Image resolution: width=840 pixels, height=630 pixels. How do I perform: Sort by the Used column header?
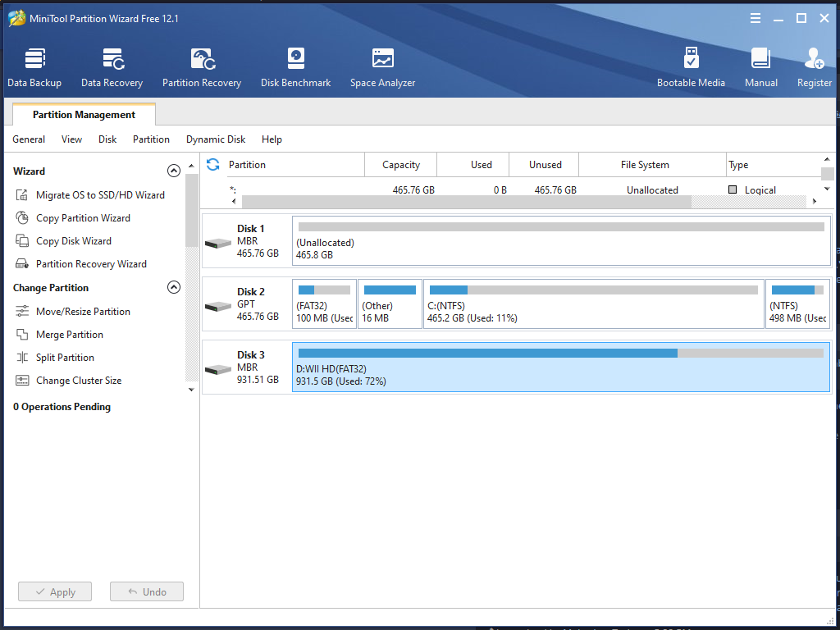point(473,164)
